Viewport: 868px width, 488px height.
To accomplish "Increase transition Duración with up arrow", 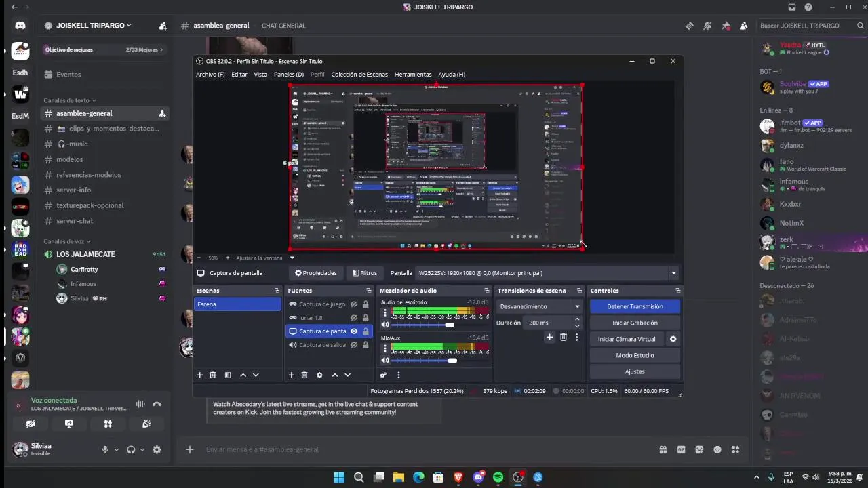I will (x=577, y=319).
